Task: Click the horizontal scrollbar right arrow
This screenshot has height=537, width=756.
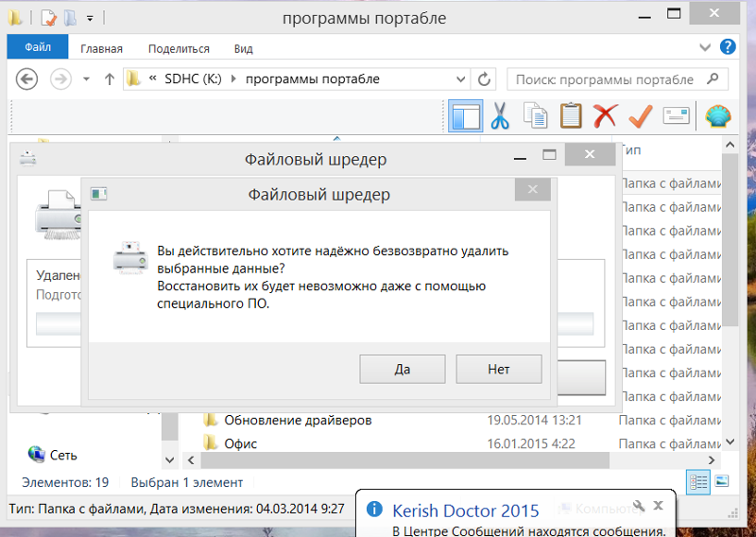Action: pos(712,460)
